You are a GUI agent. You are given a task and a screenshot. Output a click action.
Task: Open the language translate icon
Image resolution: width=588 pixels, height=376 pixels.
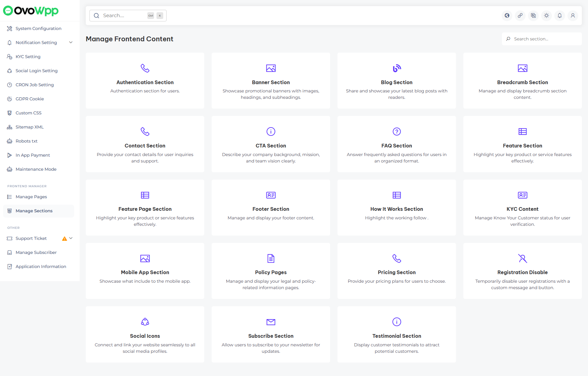tap(533, 16)
